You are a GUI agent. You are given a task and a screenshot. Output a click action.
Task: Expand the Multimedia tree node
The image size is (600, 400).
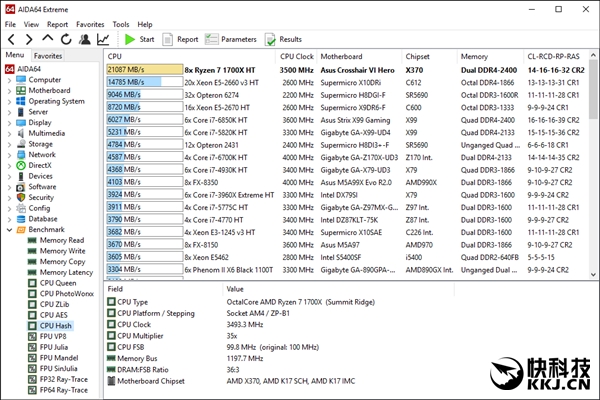click(9, 134)
